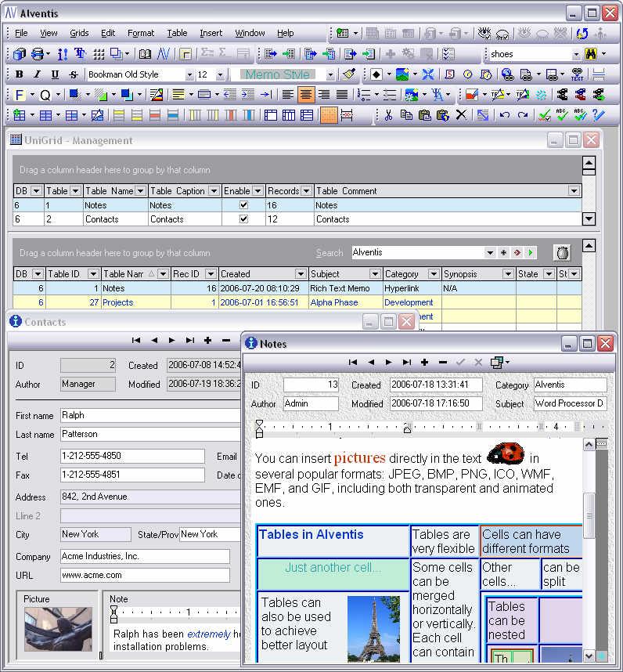The width and height of the screenshot is (623, 672).
Task: Open the font size 12 dropdown
Action: tap(220, 75)
